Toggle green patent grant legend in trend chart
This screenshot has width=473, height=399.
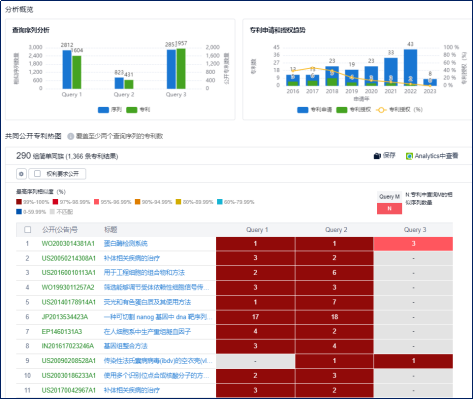point(342,110)
